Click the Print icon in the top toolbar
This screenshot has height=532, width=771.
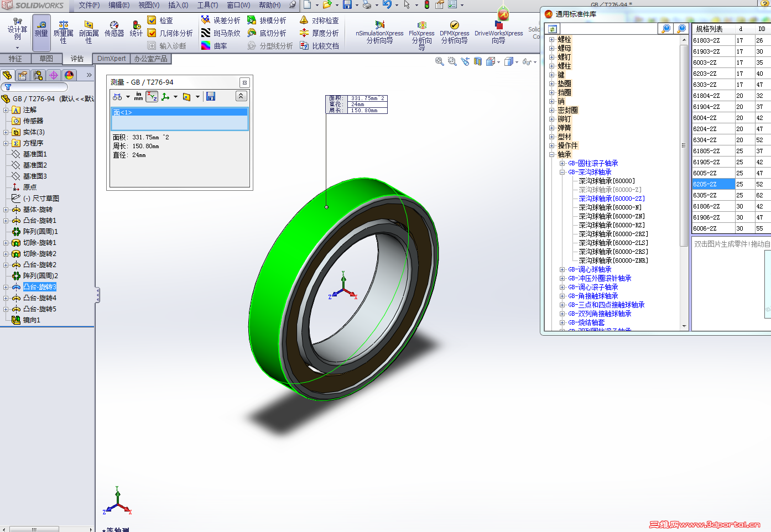coord(366,5)
